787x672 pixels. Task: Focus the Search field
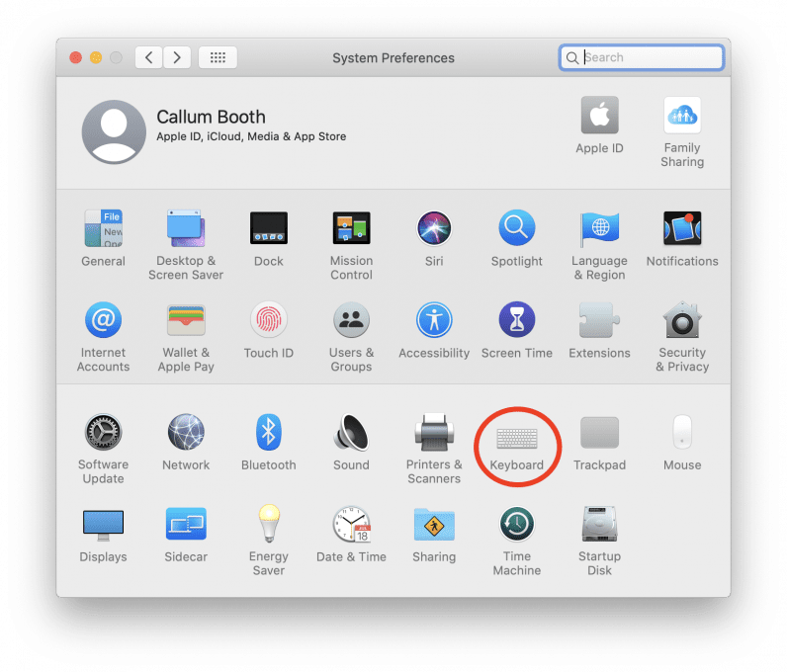tap(642, 57)
